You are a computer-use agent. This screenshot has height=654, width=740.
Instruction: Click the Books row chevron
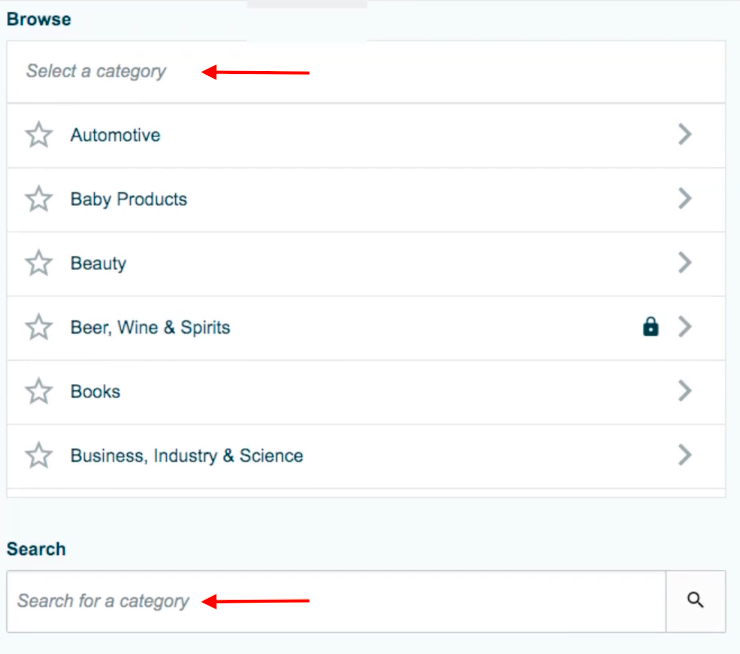[685, 391]
